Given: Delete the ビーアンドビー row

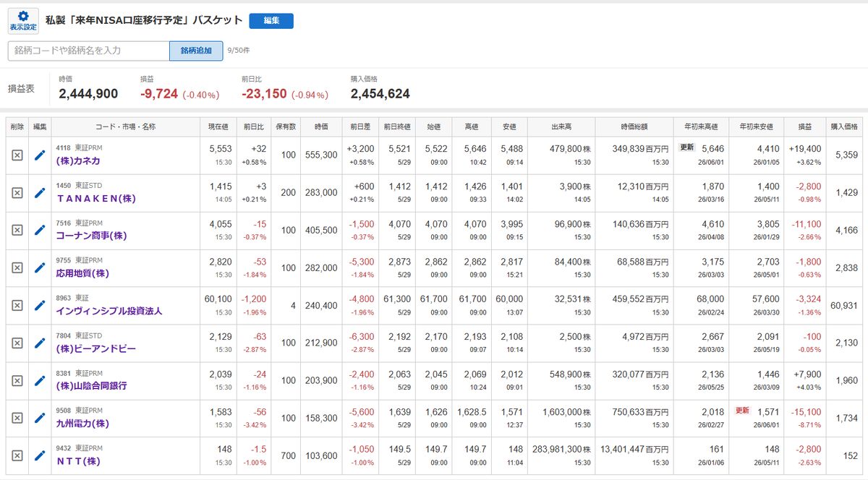Looking at the screenshot, I should [17, 343].
